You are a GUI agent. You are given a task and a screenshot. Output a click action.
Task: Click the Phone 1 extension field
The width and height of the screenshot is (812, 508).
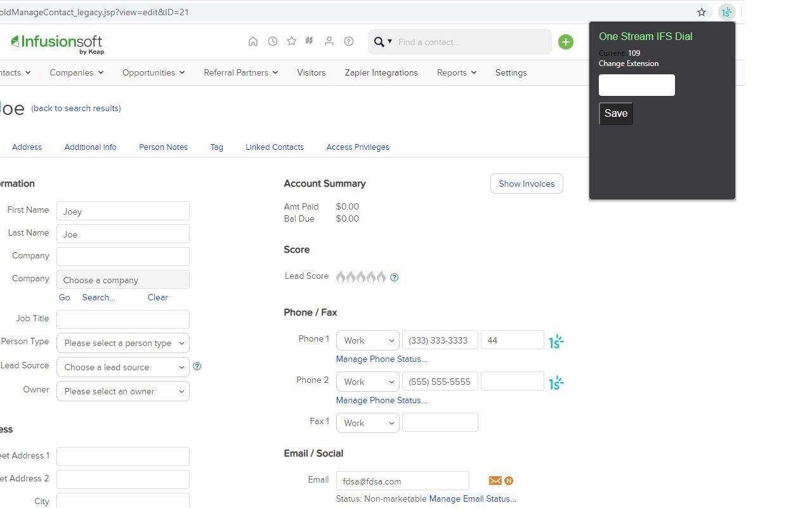pyautogui.click(x=513, y=340)
